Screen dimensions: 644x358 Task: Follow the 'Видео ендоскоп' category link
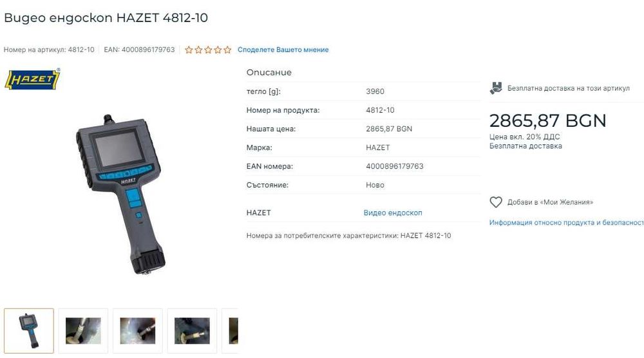(x=393, y=212)
